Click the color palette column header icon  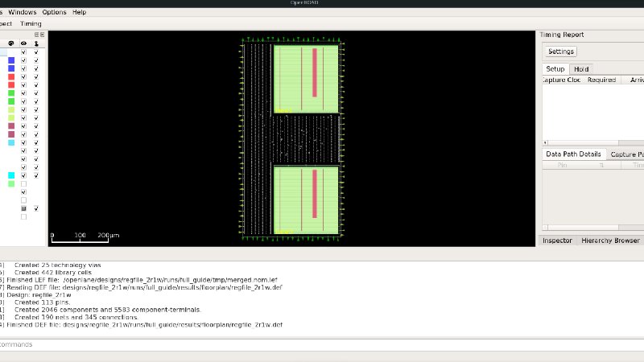[x=11, y=43]
